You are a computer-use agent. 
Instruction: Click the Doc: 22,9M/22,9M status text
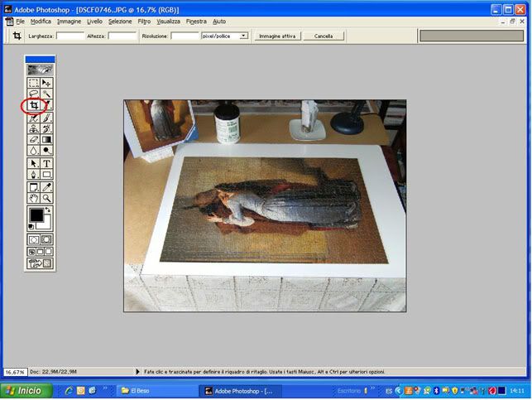pyautogui.click(x=53, y=372)
